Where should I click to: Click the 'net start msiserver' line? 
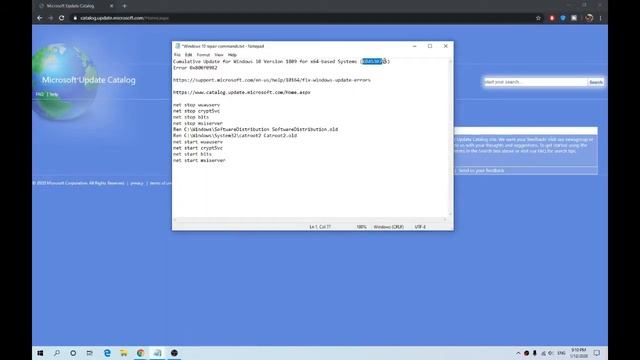[x=199, y=160]
